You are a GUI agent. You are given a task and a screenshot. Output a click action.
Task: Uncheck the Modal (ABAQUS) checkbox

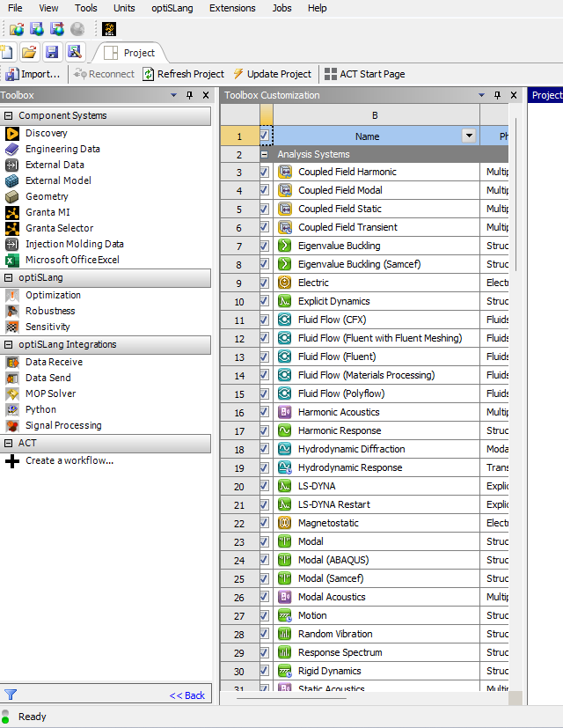[265, 560]
